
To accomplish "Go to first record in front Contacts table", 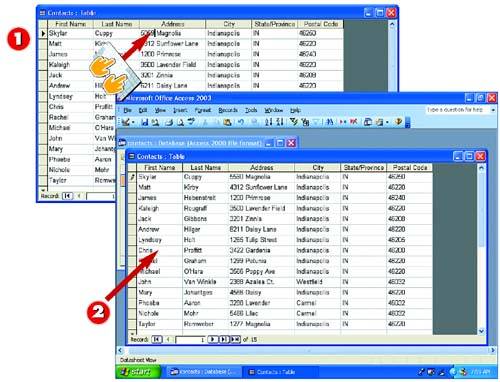I will [157, 340].
